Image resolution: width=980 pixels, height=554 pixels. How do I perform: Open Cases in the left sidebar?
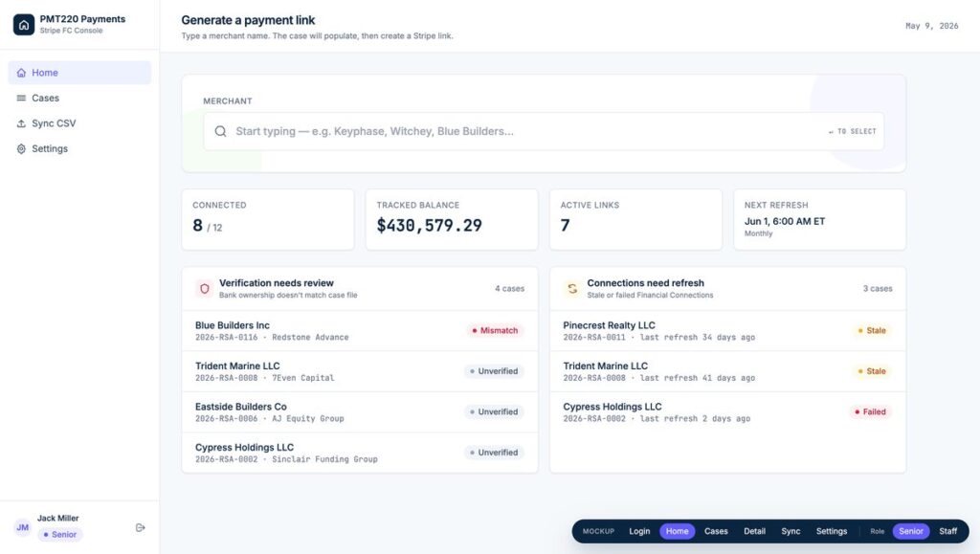pyautogui.click(x=79, y=98)
